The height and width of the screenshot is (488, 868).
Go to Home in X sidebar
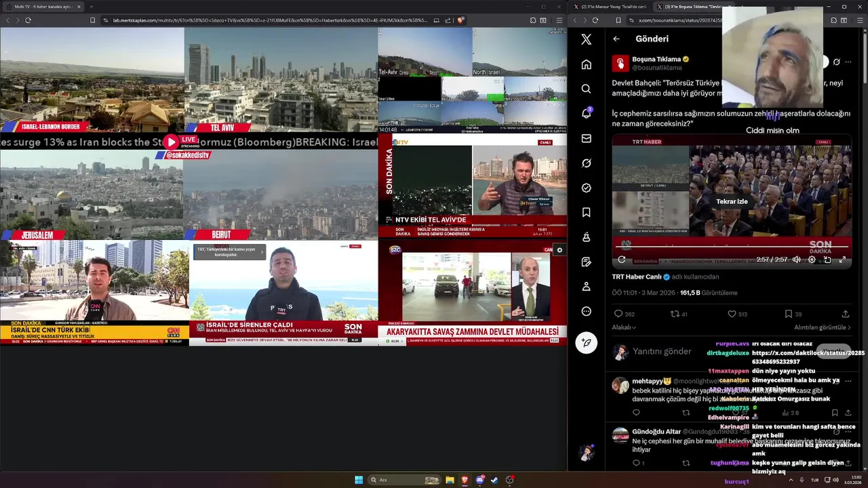tap(587, 64)
